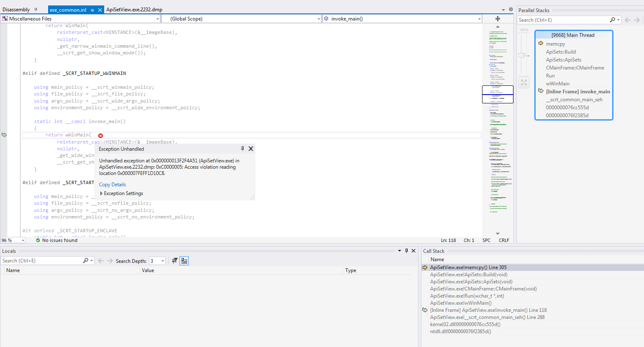Click the Parallel Stacks fit-to-screen icon
644x347 pixels.
click(524, 82)
